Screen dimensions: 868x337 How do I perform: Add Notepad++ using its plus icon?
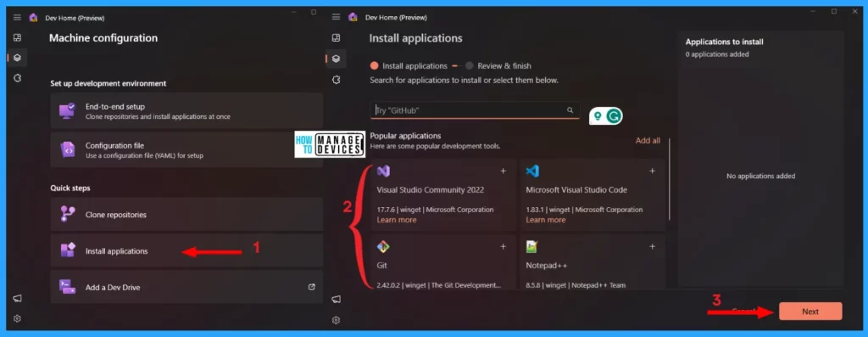tap(652, 247)
